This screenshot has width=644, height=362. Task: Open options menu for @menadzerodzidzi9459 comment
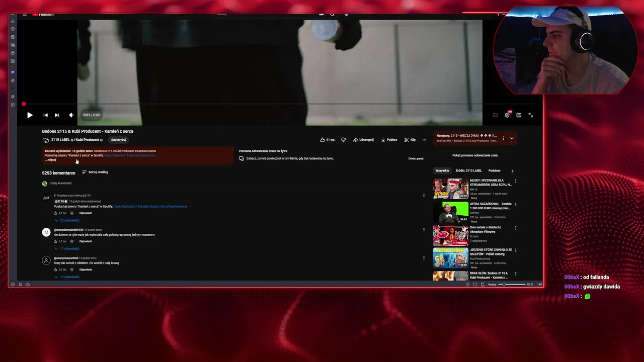(x=424, y=230)
